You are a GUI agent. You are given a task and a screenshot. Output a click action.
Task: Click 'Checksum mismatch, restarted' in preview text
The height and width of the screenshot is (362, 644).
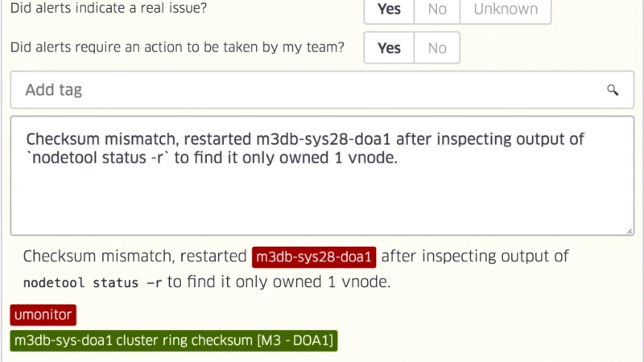point(134,257)
